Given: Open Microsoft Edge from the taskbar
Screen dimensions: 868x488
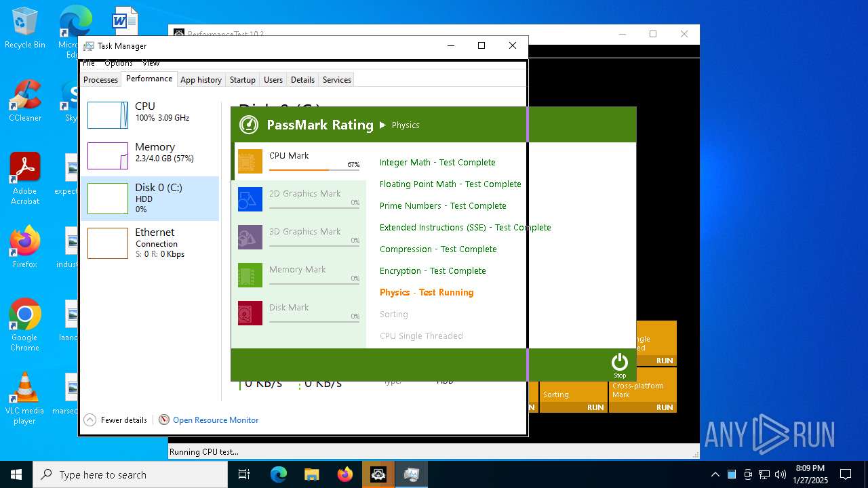Looking at the screenshot, I should pyautogui.click(x=279, y=474).
